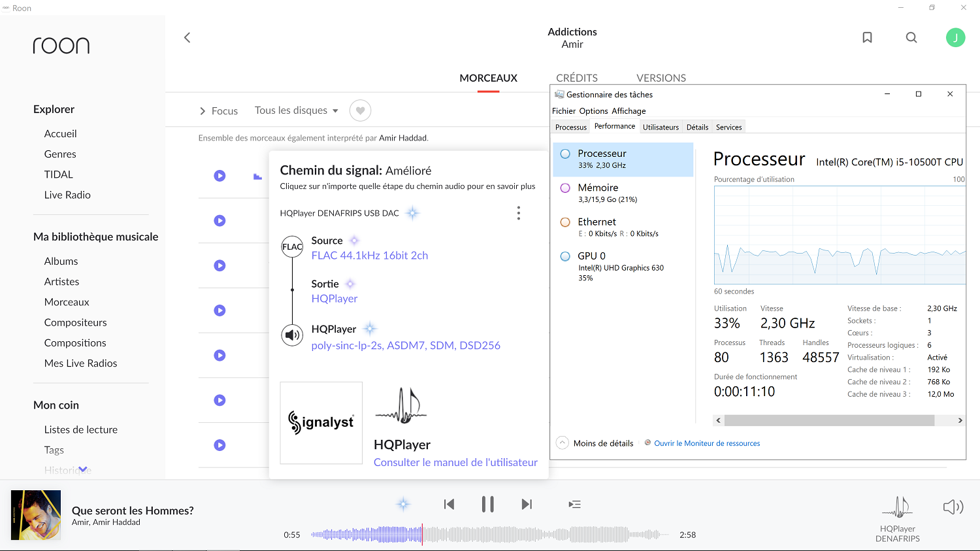Switch to the CRÉDITS tab
980x551 pixels.
577,77
